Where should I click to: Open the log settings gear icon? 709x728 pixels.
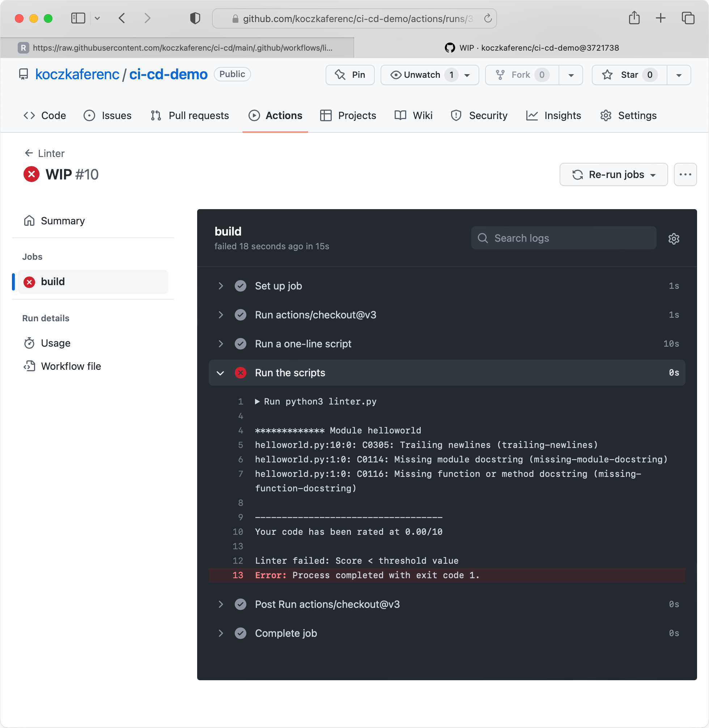click(x=674, y=238)
